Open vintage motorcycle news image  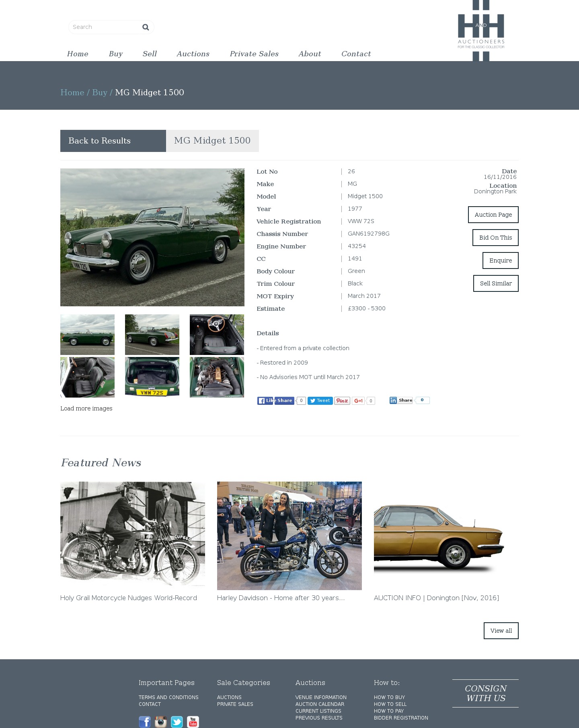(133, 535)
